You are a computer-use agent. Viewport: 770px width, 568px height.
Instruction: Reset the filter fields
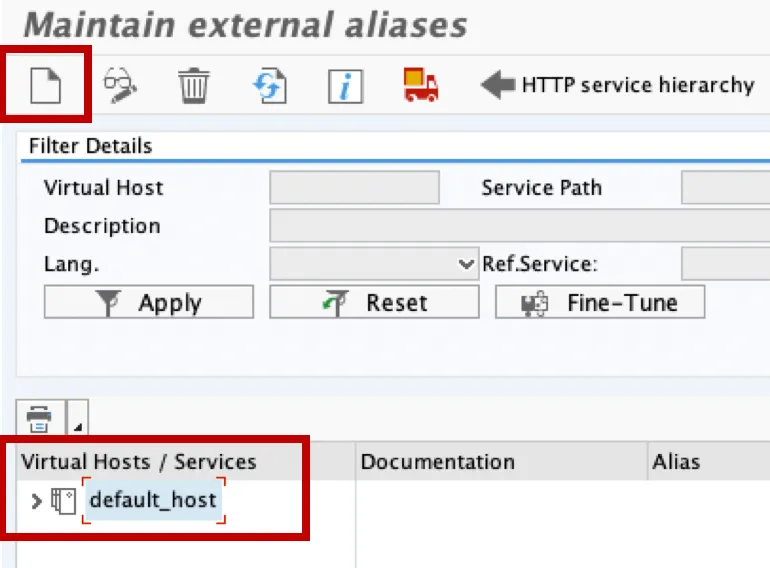(x=374, y=303)
